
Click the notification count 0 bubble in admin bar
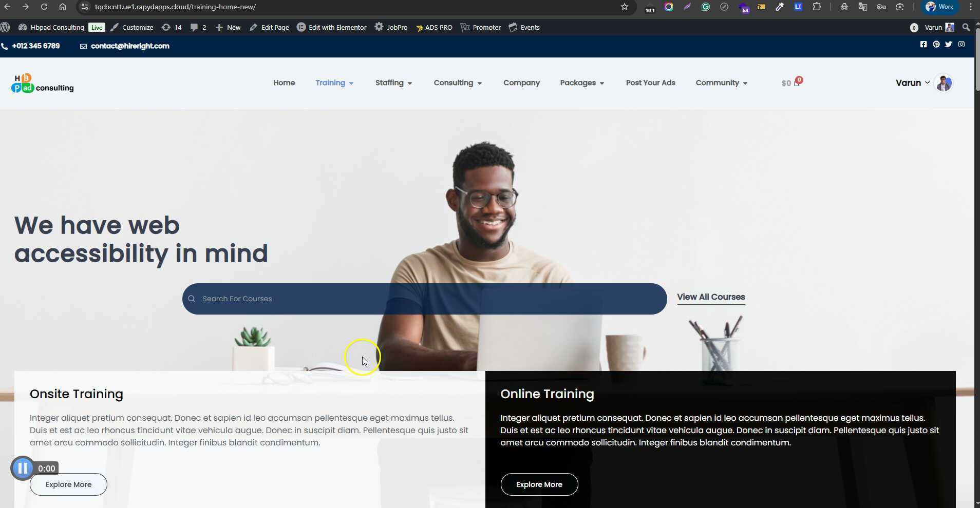pos(914,28)
